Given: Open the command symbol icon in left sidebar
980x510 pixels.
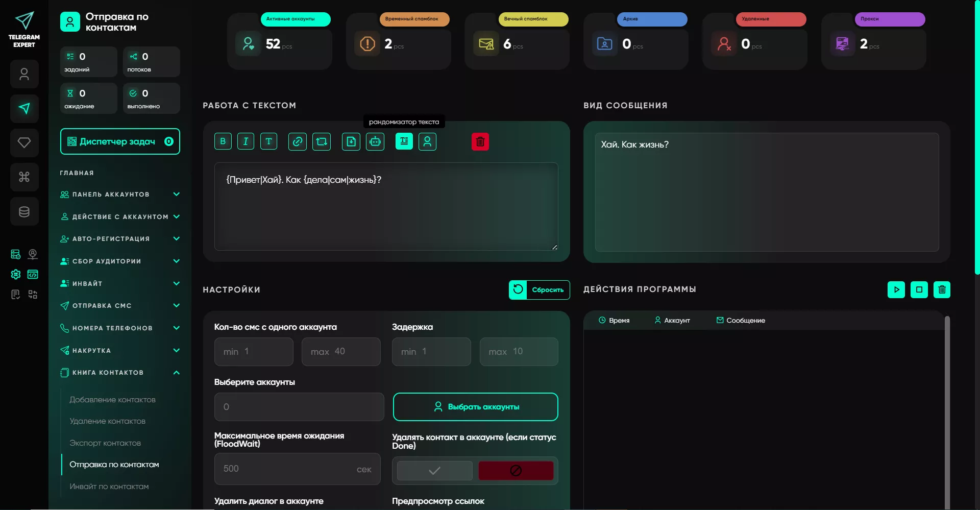Looking at the screenshot, I should (24, 177).
